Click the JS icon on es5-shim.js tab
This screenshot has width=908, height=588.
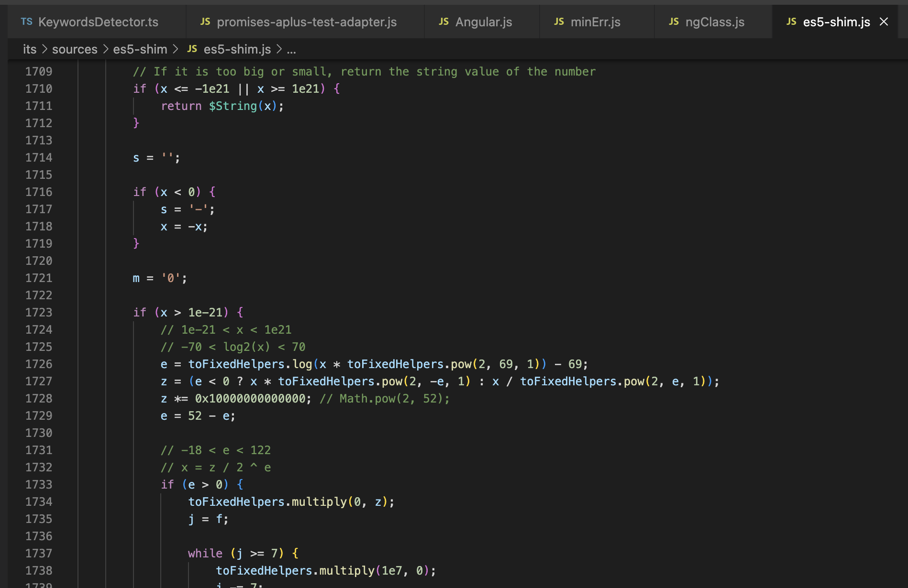[791, 22]
